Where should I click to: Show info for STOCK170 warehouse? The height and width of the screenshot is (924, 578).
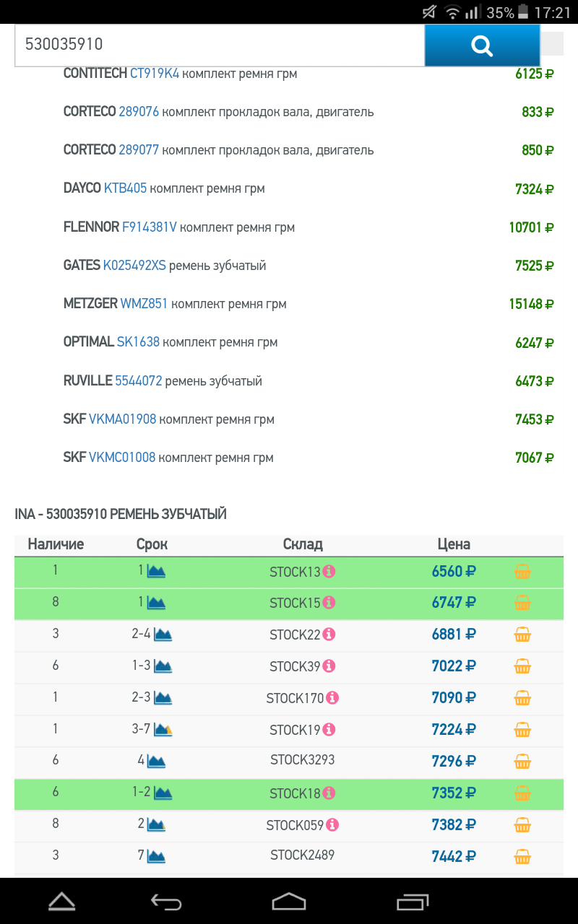tap(332, 698)
